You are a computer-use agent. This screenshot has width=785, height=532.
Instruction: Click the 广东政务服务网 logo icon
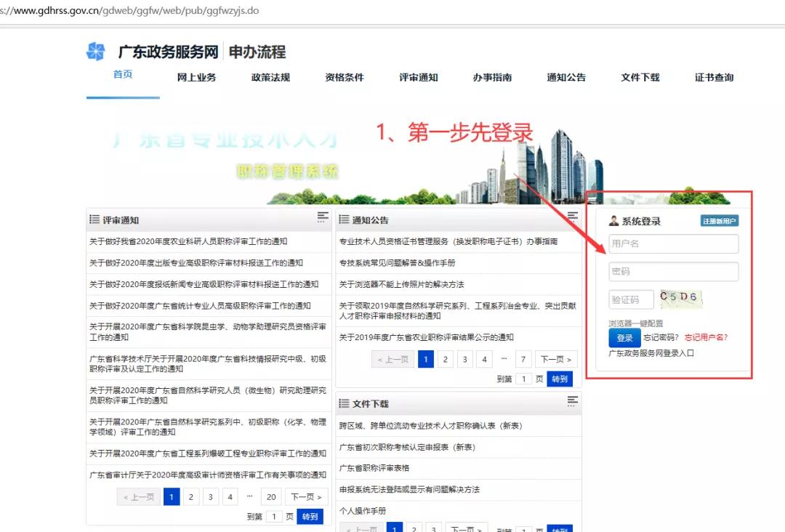click(96, 52)
